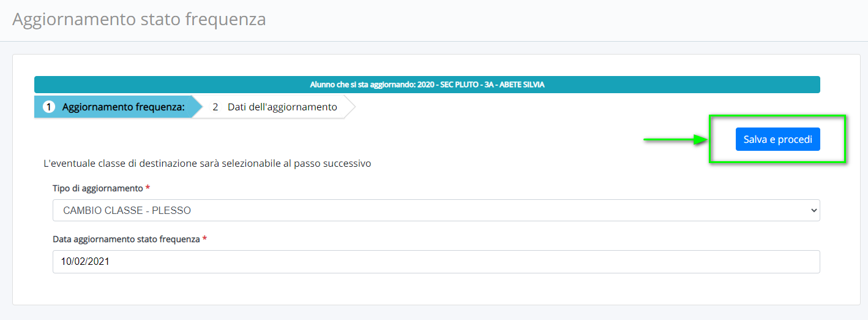
Task: Click the note about classe di destinazione
Action: pyautogui.click(x=208, y=164)
